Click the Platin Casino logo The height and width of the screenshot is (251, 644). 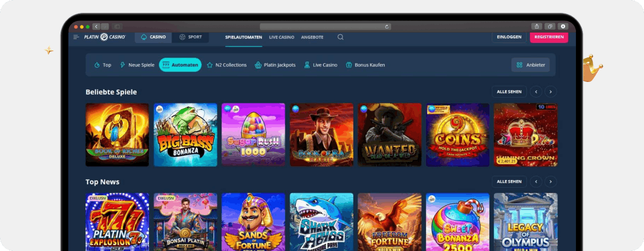(x=105, y=37)
